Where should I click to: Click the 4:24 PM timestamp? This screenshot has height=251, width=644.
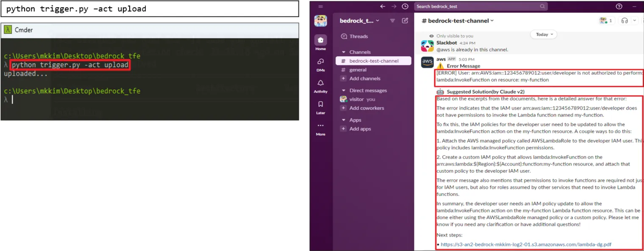click(x=467, y=43)
